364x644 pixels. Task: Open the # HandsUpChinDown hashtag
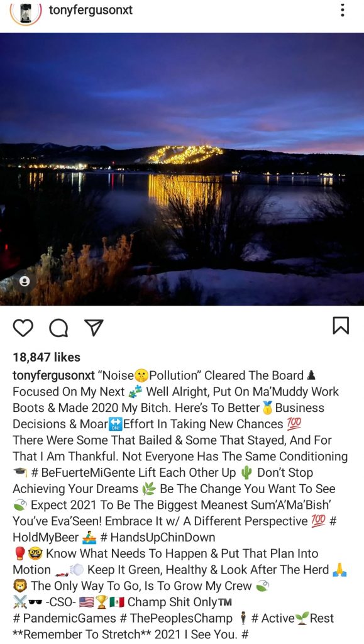point(158,537)
